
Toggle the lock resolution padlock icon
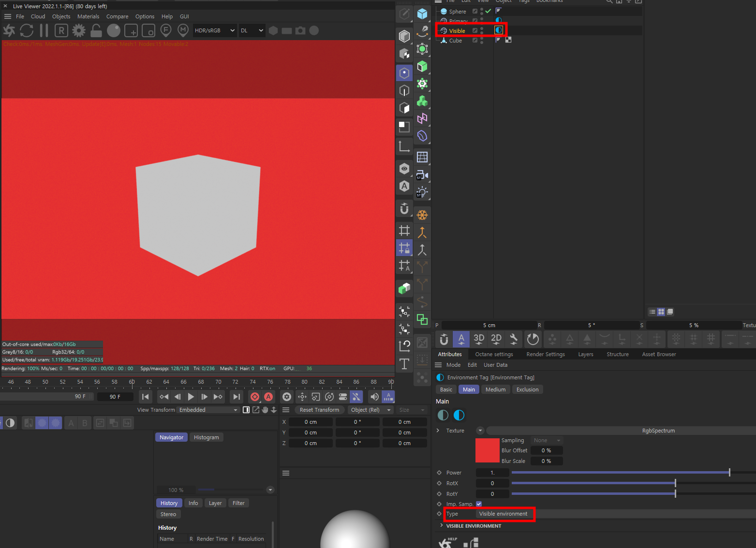click(x=96, y=30)
